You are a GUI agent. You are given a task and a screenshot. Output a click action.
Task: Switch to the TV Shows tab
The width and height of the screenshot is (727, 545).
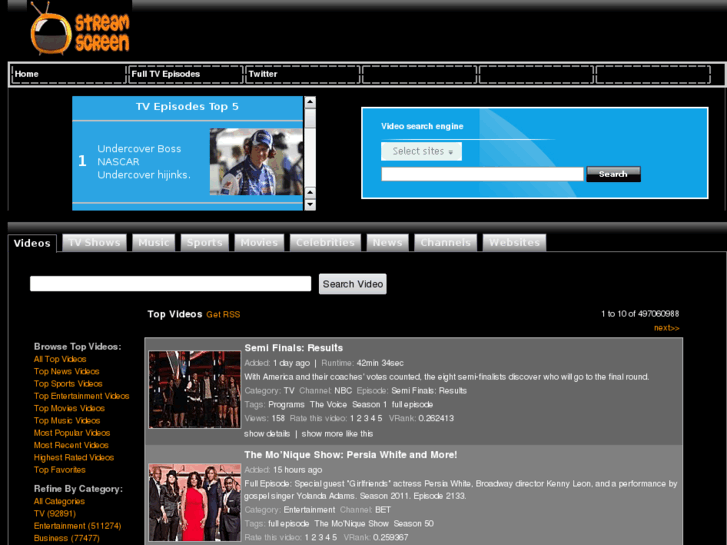(94, 243)
